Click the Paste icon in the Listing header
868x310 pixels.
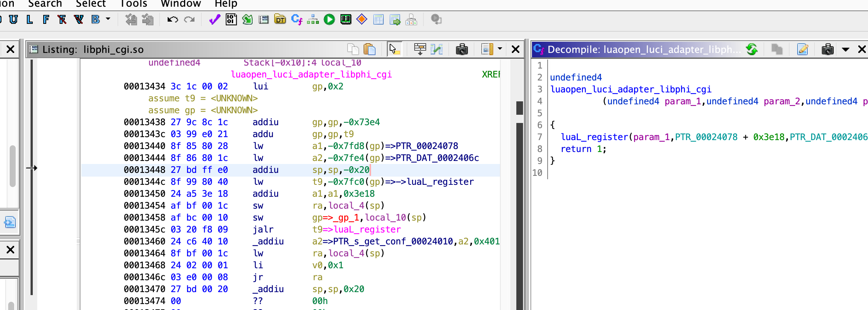[369, 49]
